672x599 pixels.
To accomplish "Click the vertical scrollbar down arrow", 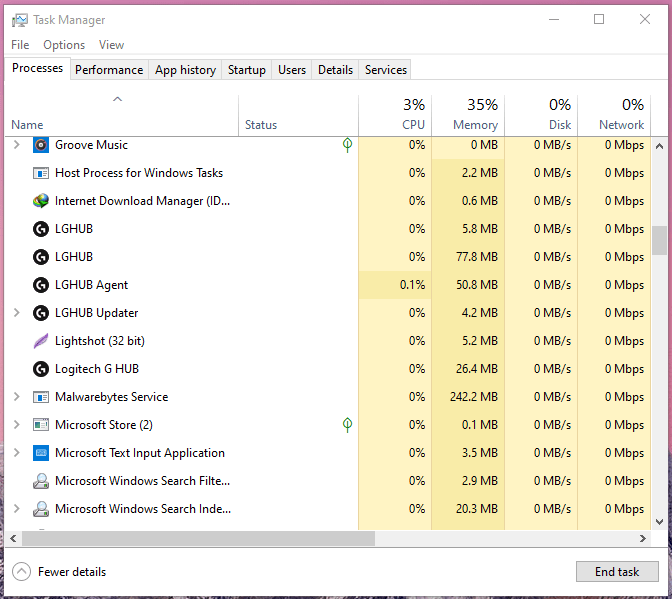I will click(660, 521).
